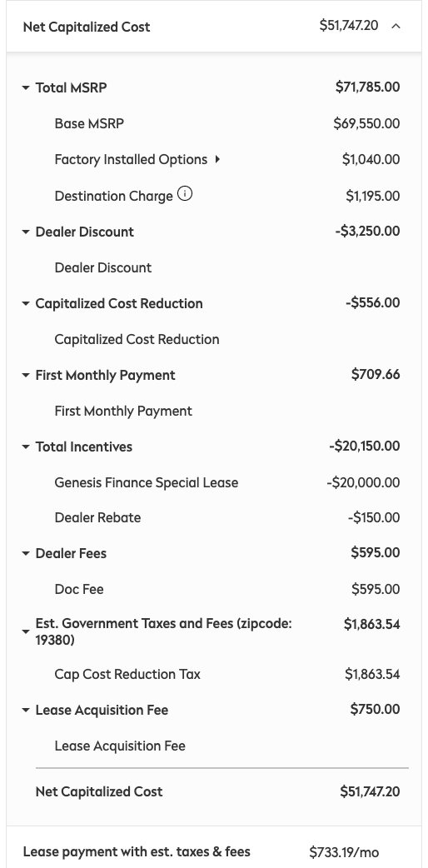Collapse the First Monthly Payment triangle
Image resolution: width=428 pixels, height=868 pixels.
click(x=26, y=376)
